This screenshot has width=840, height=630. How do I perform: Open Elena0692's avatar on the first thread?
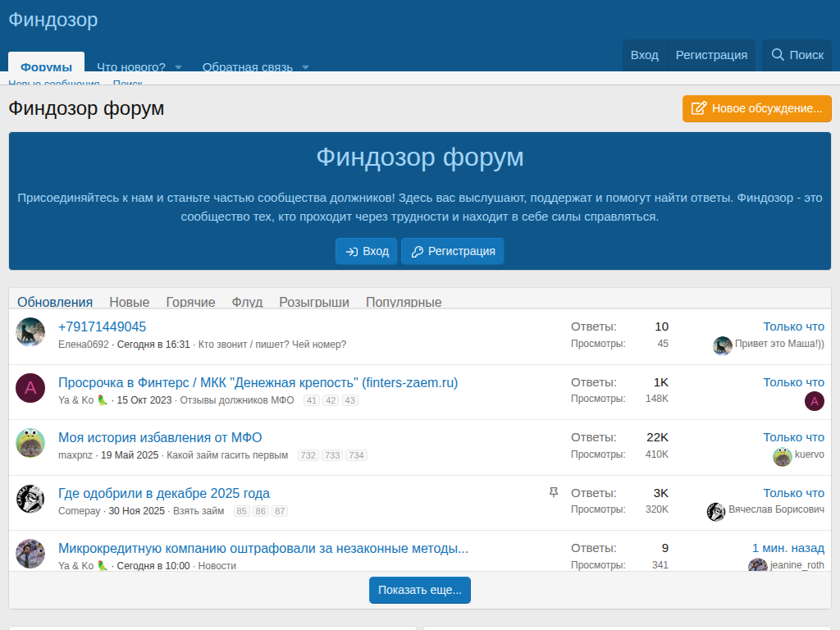[30, 331]
